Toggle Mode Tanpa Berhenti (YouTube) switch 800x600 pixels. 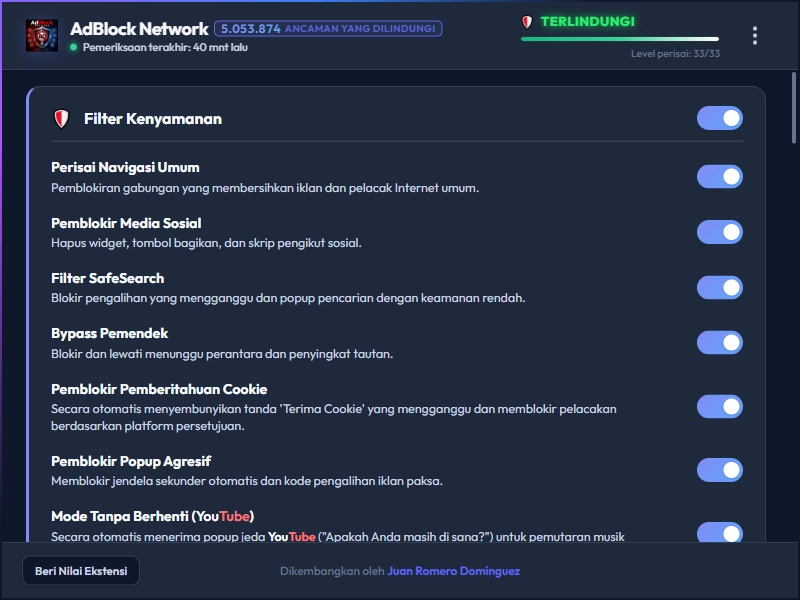pyautogui.click(x=719, y=532)
